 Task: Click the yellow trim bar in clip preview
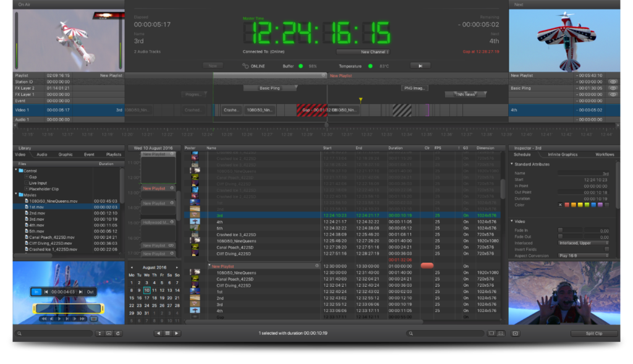pyautogui.click(x=68, y=309)
